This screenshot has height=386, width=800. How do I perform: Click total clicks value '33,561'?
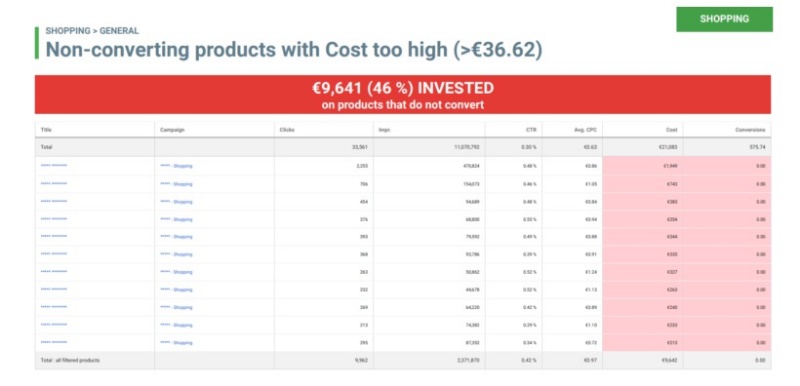pos(360,147)
